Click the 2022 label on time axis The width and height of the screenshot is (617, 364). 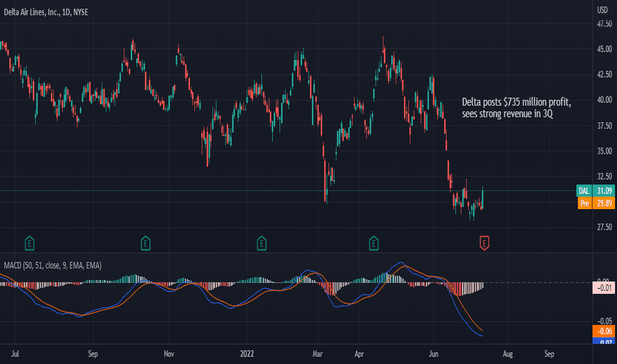click(x=247, y=354)
